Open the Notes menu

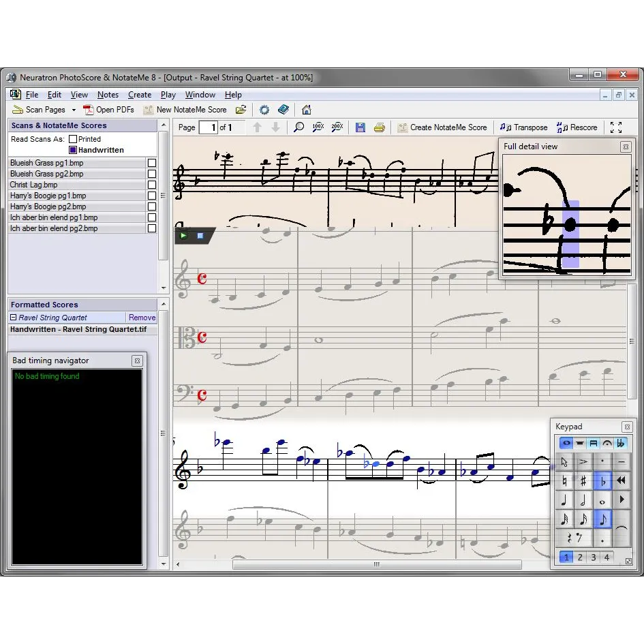click(108, 95)
